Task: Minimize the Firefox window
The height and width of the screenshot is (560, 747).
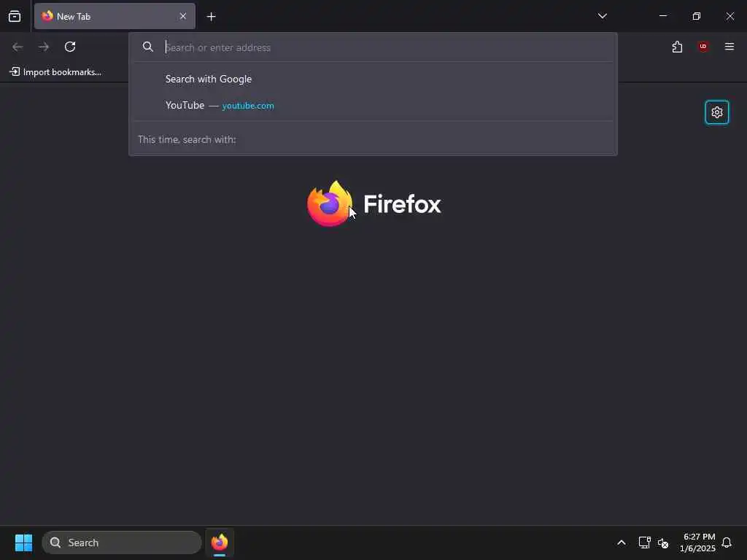Action: 662,16
